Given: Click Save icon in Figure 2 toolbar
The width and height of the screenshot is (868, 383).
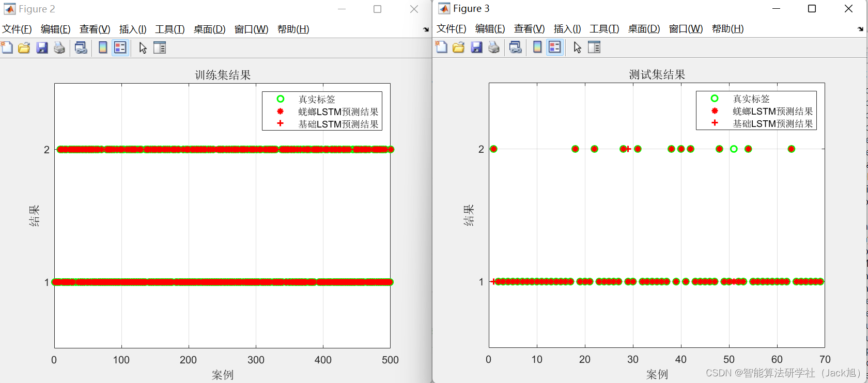Looking at the screenshot, I should 42,48.
